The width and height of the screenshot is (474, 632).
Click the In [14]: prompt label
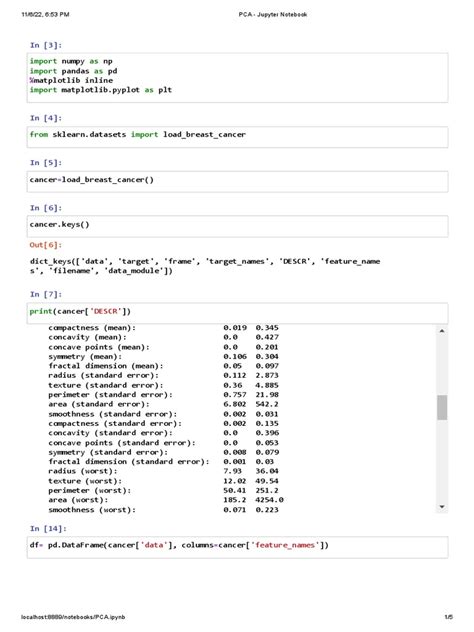[x=48, y=528]
